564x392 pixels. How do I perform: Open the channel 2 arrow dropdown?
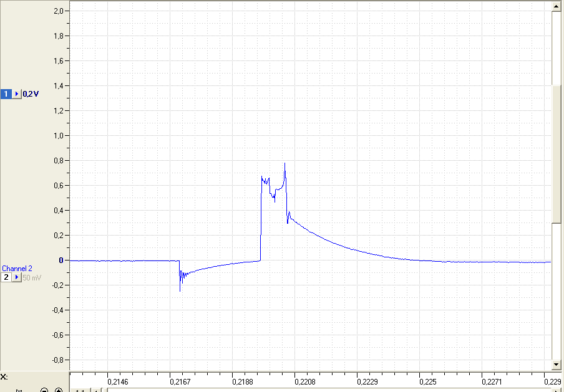(17, 277)
